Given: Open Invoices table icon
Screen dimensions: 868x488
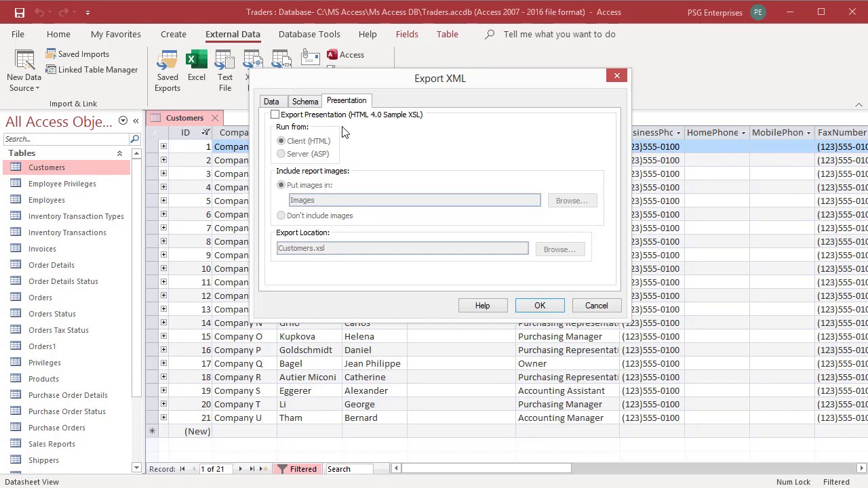Looking at the screenshot, I should point(16,249).
